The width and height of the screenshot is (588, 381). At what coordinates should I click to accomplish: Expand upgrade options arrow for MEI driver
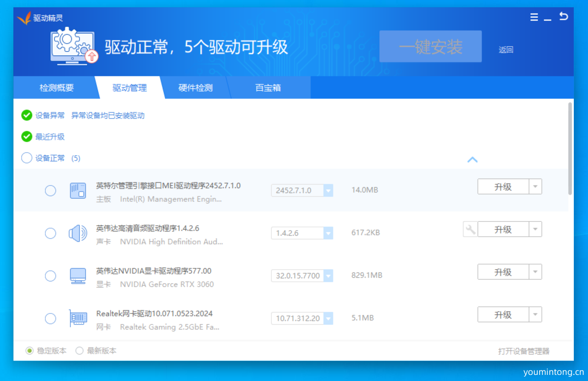point(535,186)
